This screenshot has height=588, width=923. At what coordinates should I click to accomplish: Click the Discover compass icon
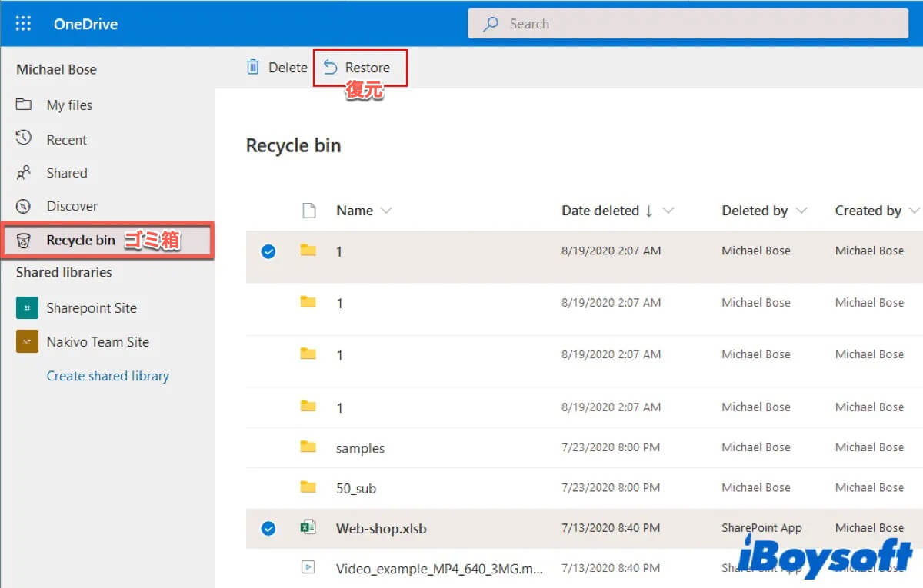click(24, 206)
